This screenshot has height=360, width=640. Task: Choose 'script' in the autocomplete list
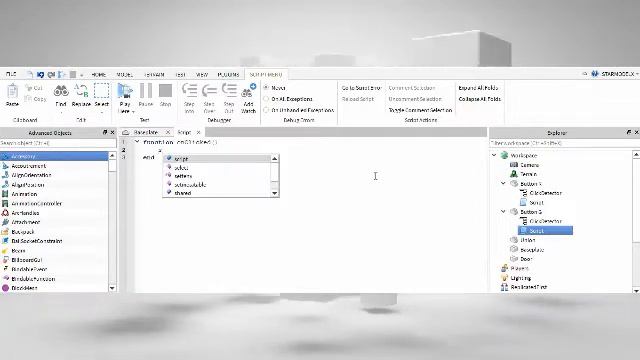click(217, 159)
